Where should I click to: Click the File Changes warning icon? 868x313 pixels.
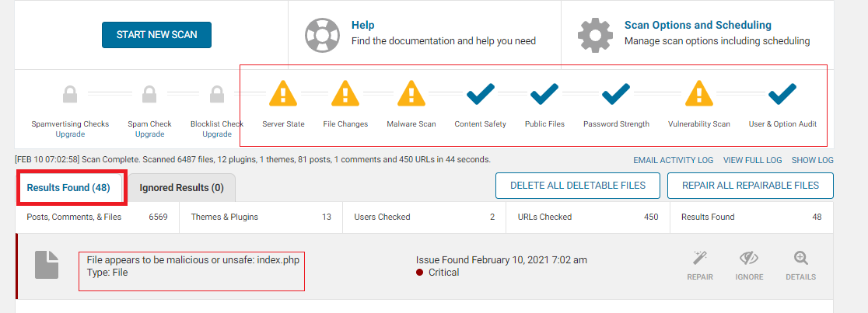[x=346, y=95]
